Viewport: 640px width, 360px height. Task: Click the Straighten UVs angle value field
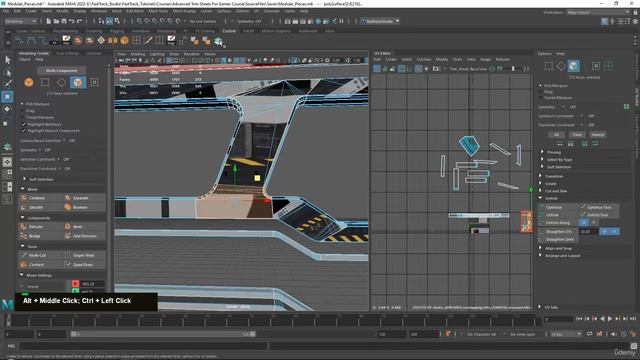pos(588,231)
